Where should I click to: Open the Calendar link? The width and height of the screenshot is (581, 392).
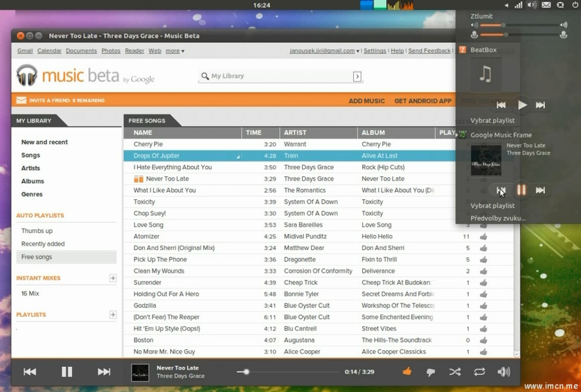(49, 51)
